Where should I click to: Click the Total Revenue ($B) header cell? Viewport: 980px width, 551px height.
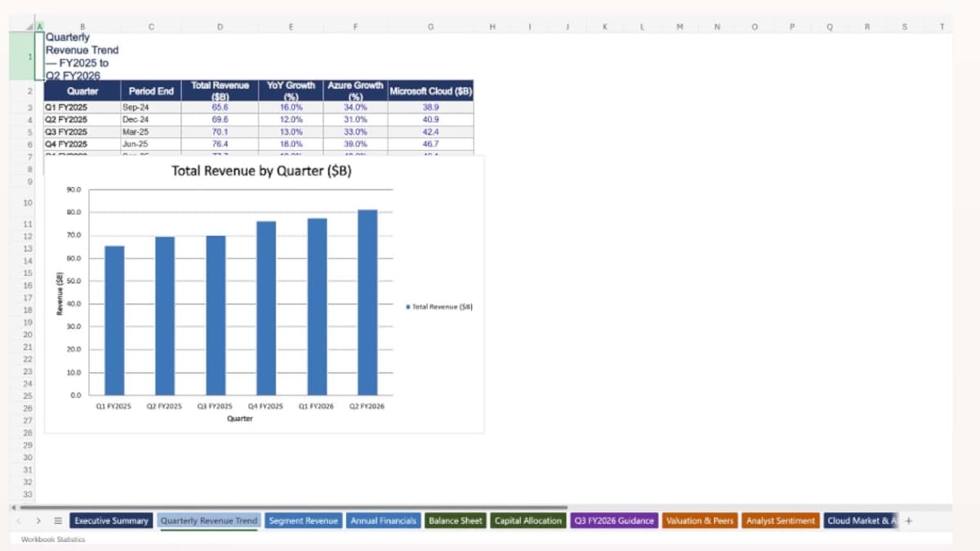tap(220, 91)
